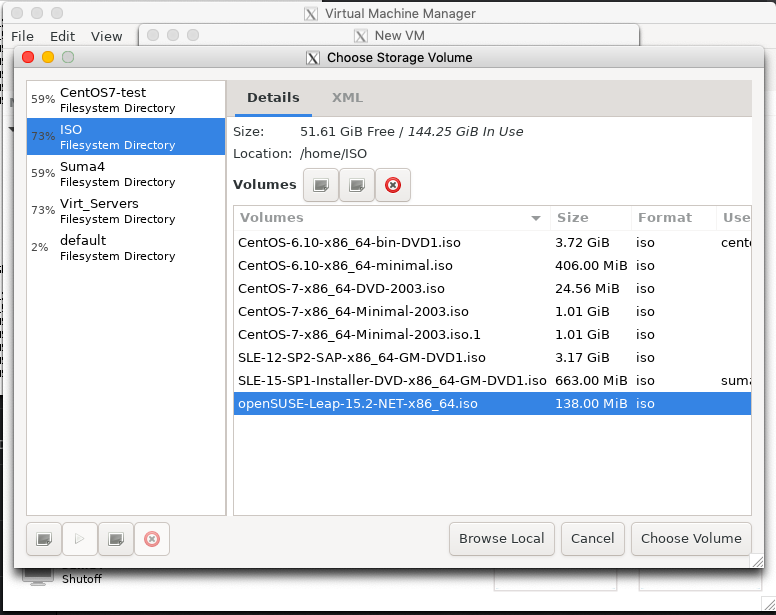Click the start pool play icon
This screenshot has width=776, height=615.
(x=80, y=539)
